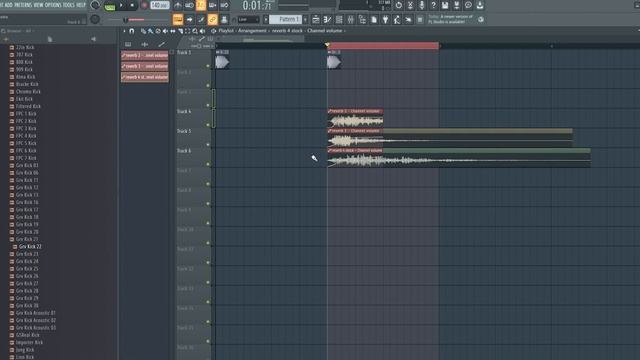Select the audio clip on Track 4

pos(355,118)
